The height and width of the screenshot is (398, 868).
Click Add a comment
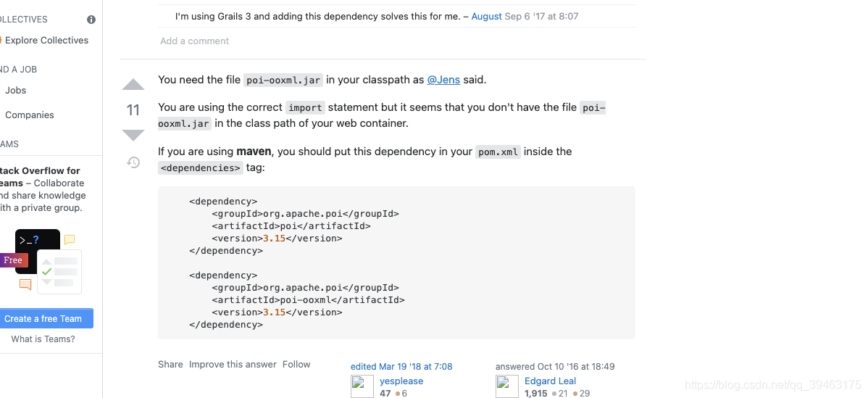tap(194, 41)
